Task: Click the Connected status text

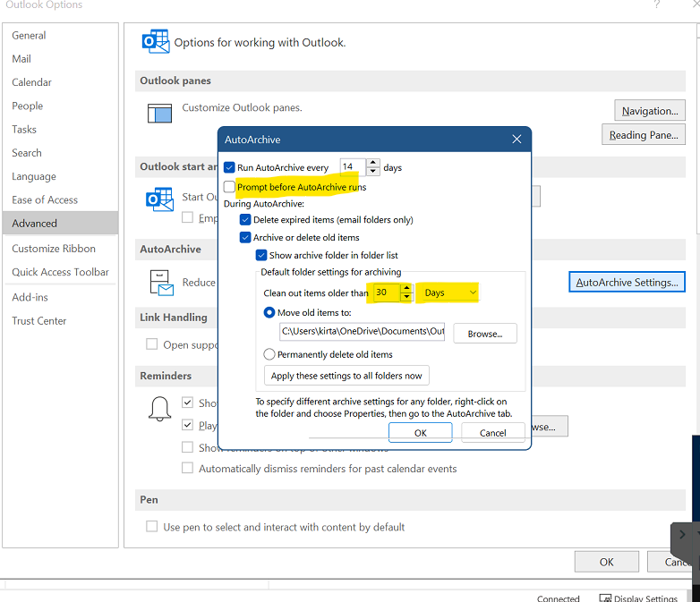Action: tap(558, 598)
